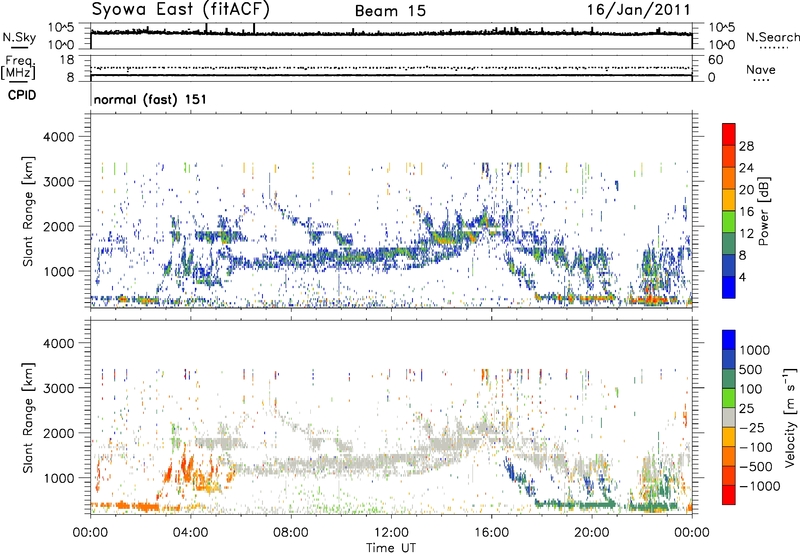Select the "16:00" time tick label
This screenshot has width=800, height=554.
coord(491,533)
